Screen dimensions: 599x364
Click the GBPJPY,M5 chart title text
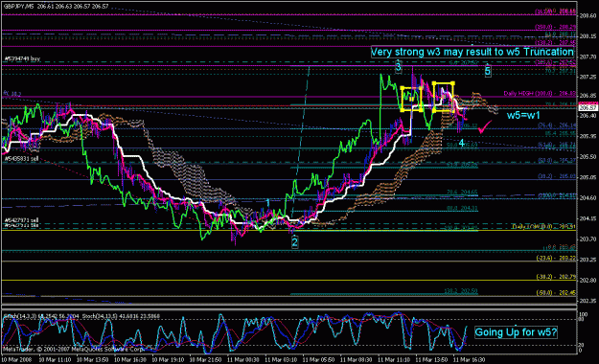point(57,7)
